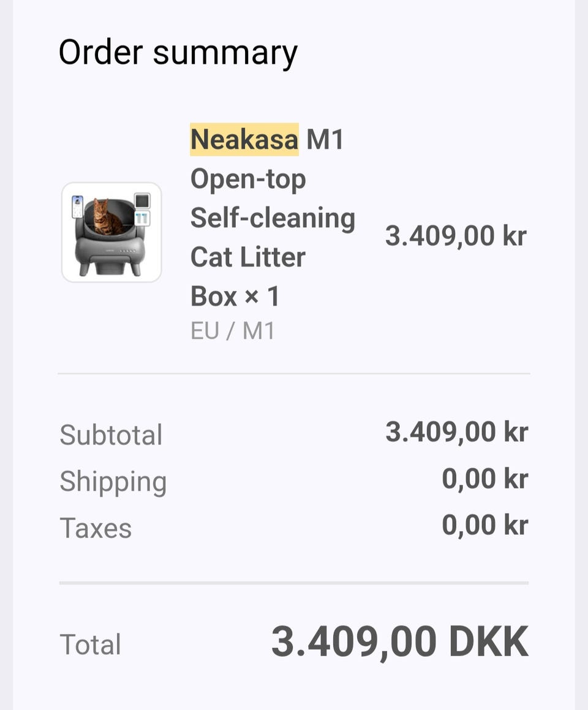
Task: Click the cat litter box product thumbnail
Action: tap(111, 232)
